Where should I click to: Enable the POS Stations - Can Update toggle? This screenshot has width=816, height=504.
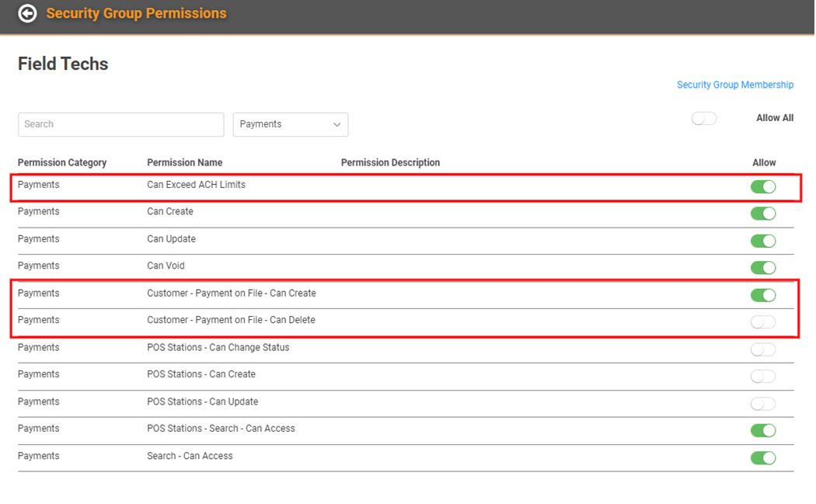pos(762,403)
